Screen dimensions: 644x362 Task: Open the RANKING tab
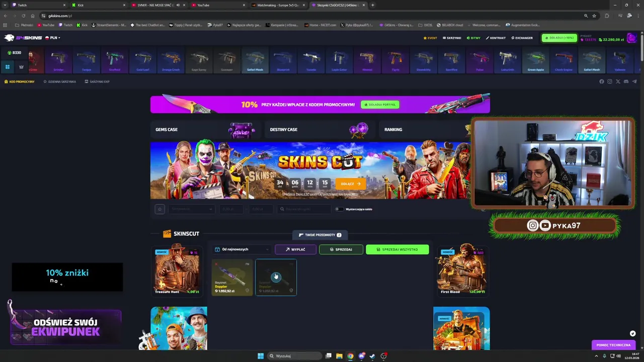click(x=425, y=130)
